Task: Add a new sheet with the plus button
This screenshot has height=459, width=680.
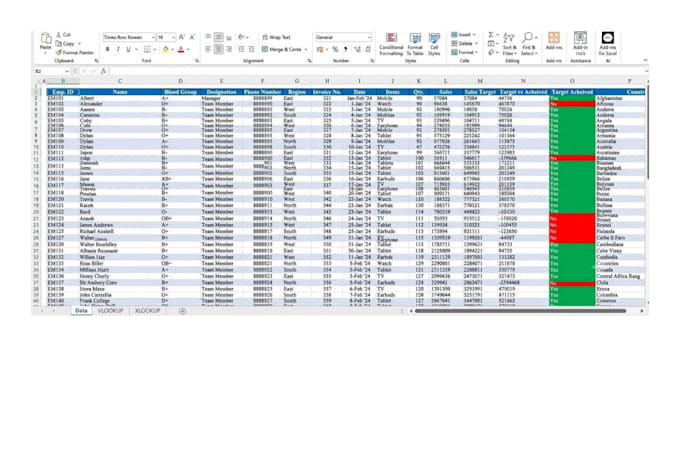Action: coord(183,311)
